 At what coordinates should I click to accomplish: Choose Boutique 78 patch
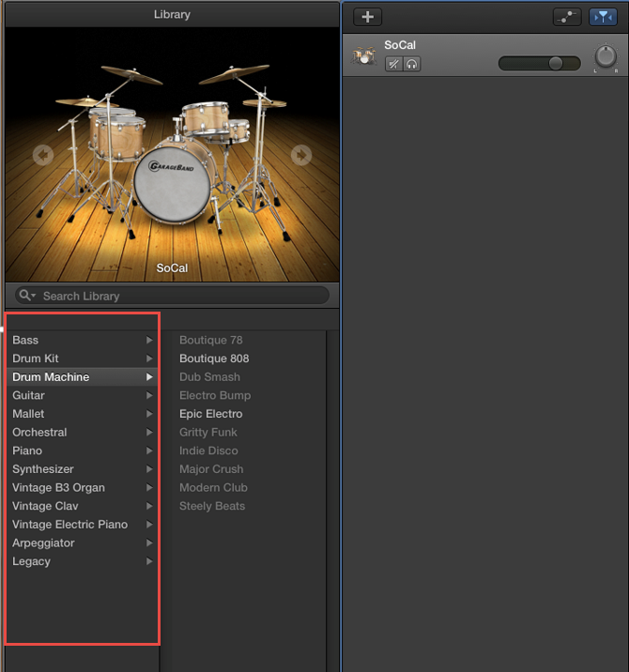[x=211, y=340]
